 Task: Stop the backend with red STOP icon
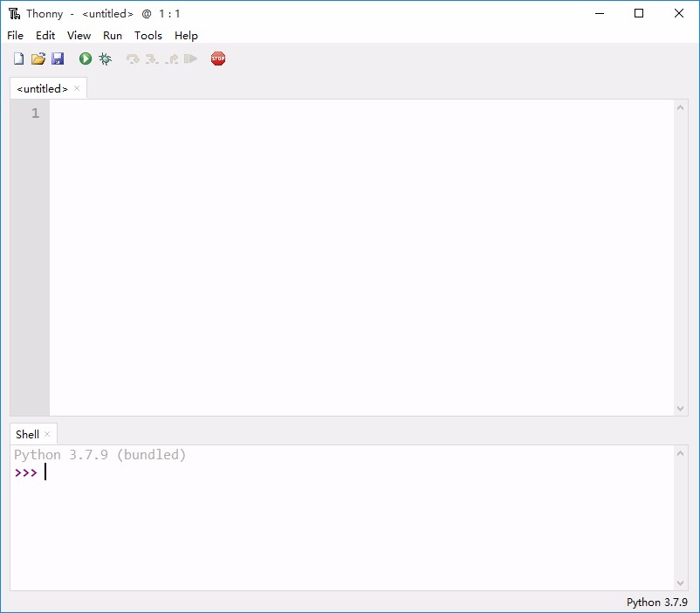pos(218,59)
